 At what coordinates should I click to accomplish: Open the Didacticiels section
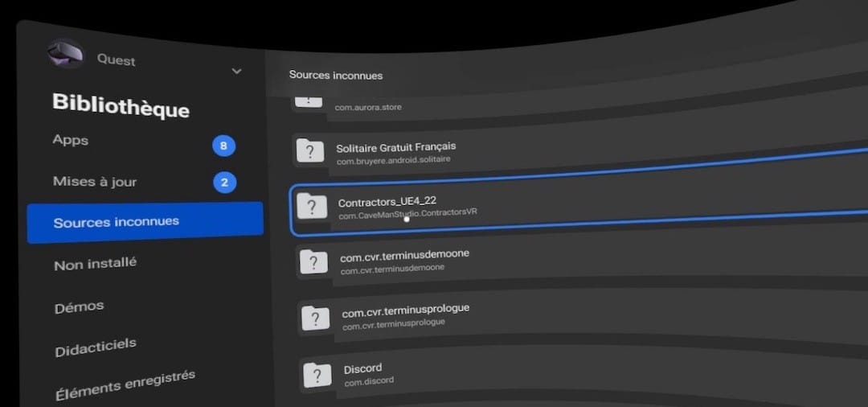click(x=95, y=347)
